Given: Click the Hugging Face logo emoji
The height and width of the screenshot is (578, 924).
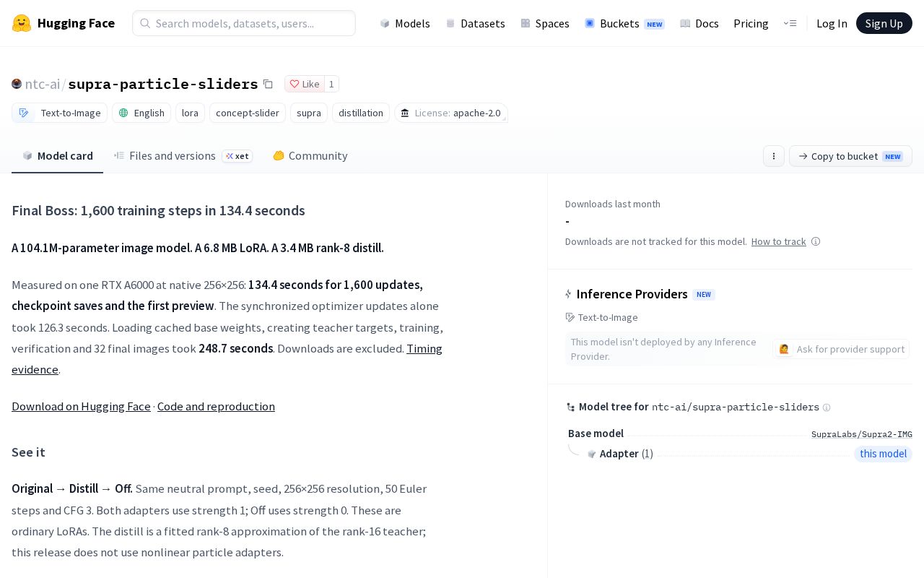Looking at the screenshot, I should point(22,23).
